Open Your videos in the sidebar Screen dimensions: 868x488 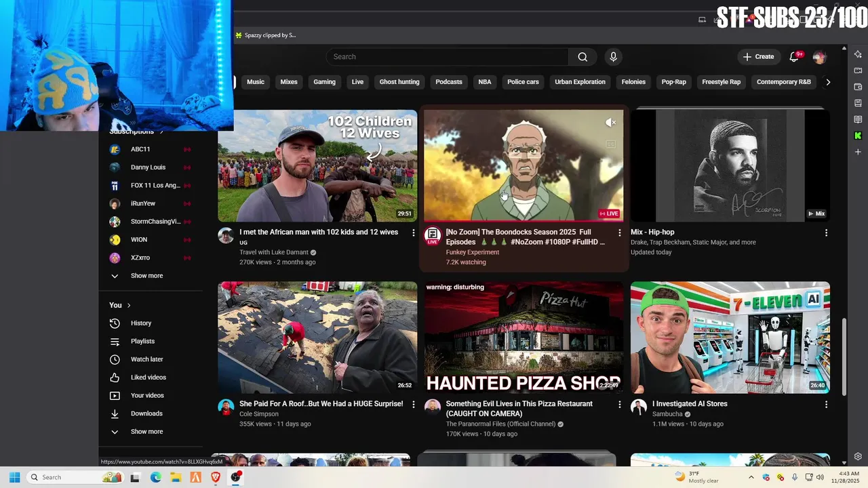click(x=150, y=396)
